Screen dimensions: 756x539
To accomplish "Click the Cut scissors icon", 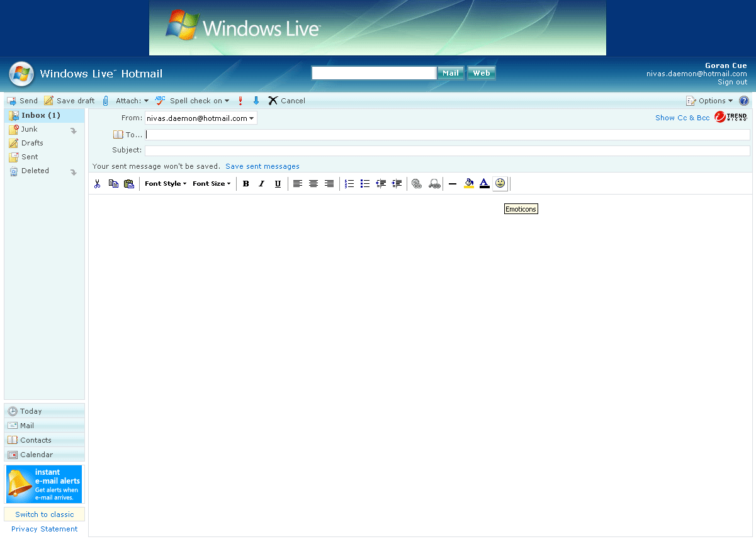I will click(97, 184).
